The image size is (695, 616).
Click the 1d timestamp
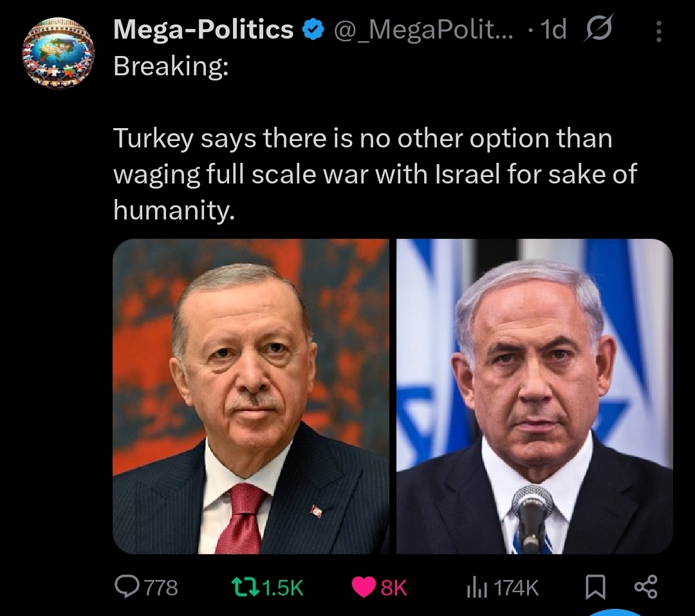point(553,30)
